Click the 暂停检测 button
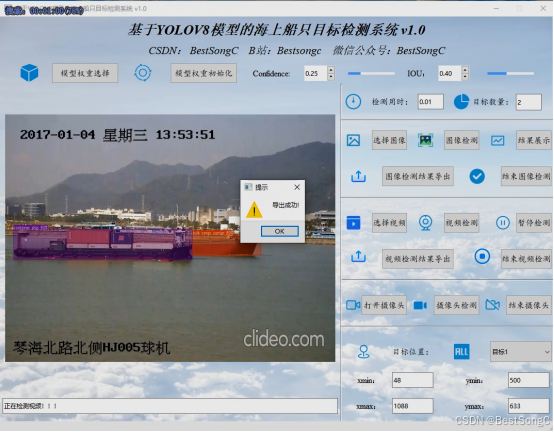Screen dimensions: 554x432 coord(534,223)
